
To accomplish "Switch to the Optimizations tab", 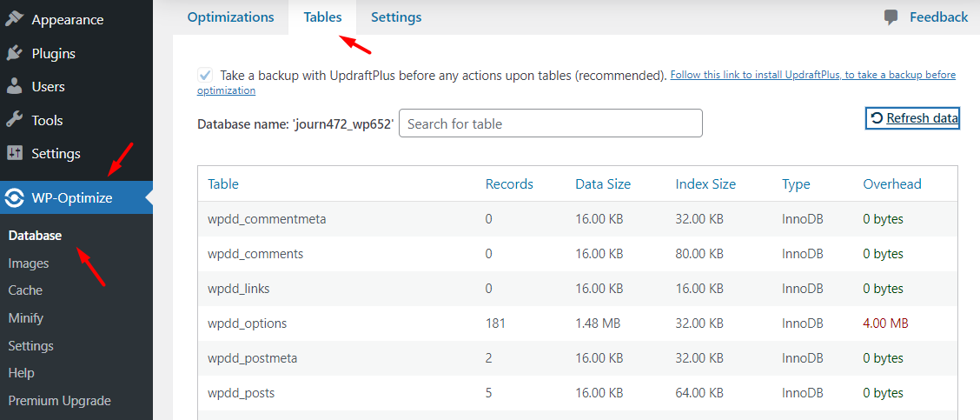I will 230,17.
